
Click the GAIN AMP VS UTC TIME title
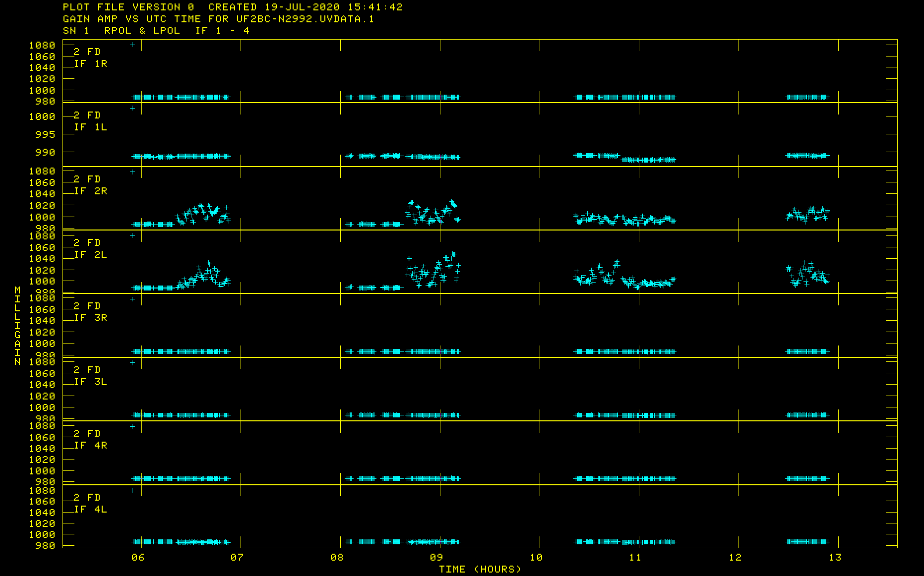point(218,19)
